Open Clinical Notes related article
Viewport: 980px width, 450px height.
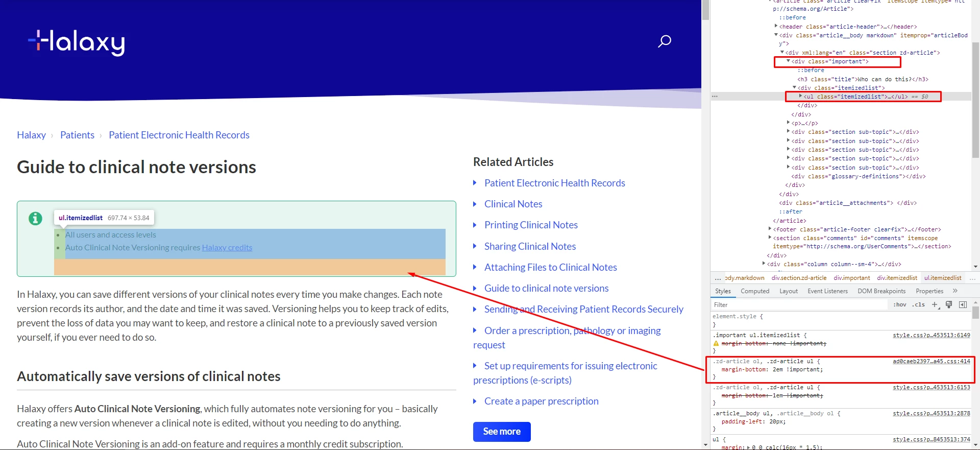point(513,204)
